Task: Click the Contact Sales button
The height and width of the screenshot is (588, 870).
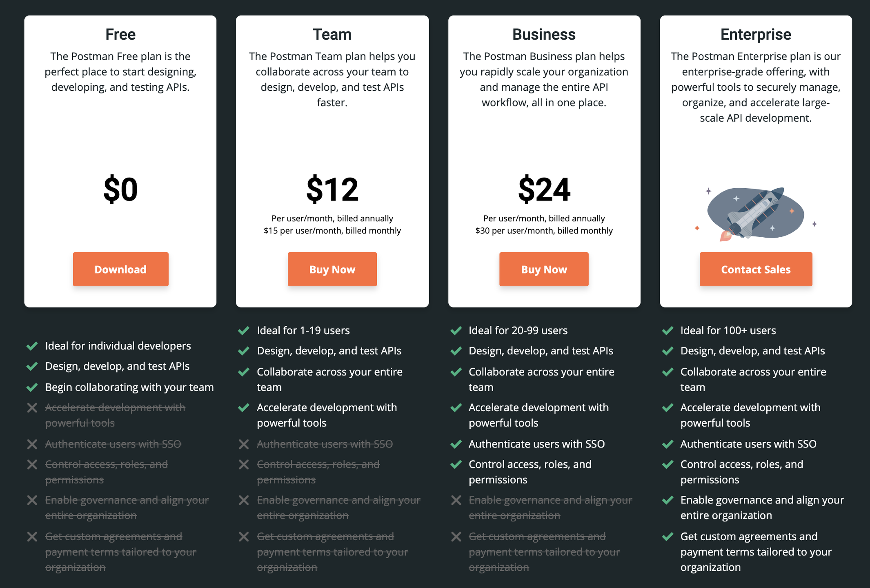Action: (756, 269)
